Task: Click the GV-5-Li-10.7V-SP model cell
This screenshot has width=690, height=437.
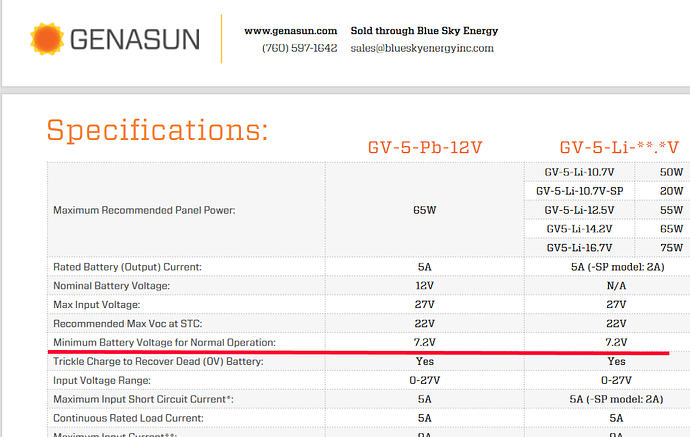Action: tap(579, 191)
